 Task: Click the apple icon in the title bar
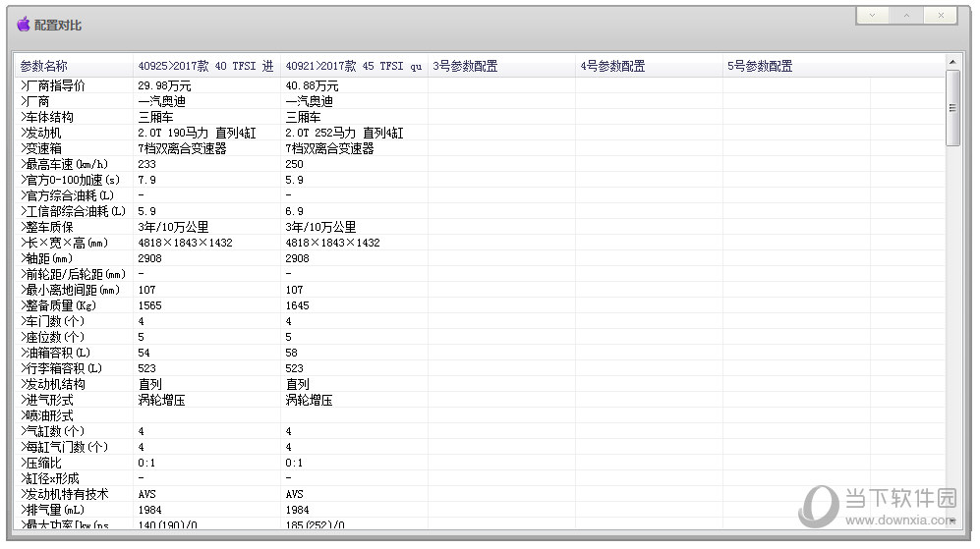(x=24, y=25)
